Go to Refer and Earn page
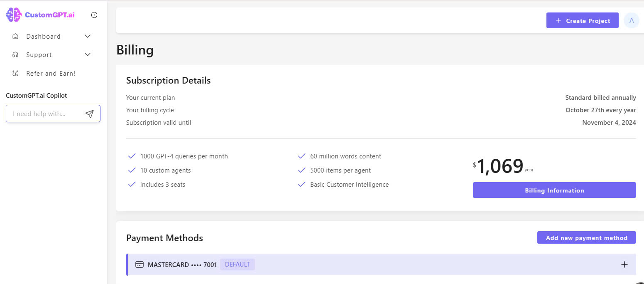Viewport: 644px width, 284px height. [x=51, y=74]
